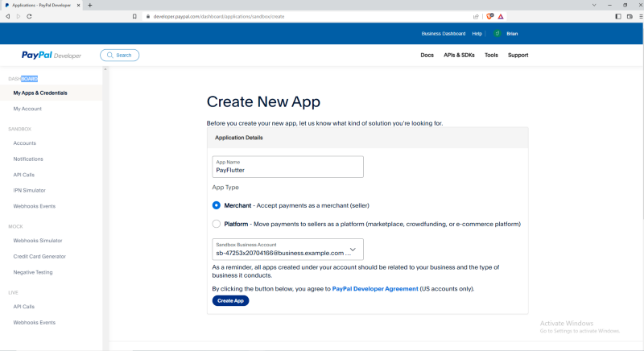Screen dimensions: 644x351
Task: Click the bookmark icon beside the address bar
Action: (134, 16)
